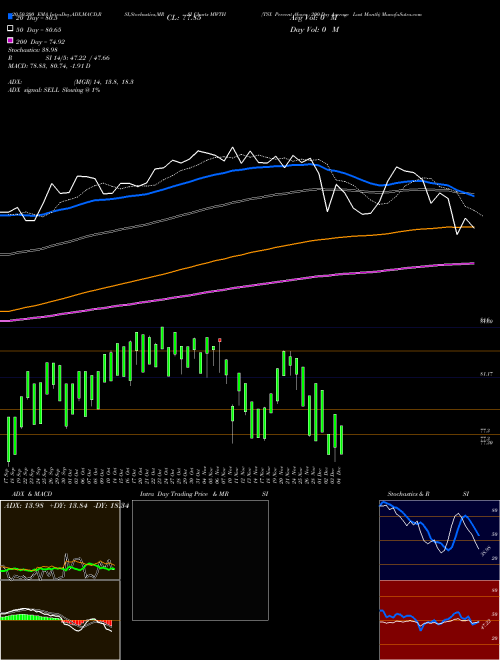Click the 'MACD: 78.83, 80.74, -1.91 D' line
The image size is (500, 660).
click(49, 66)
